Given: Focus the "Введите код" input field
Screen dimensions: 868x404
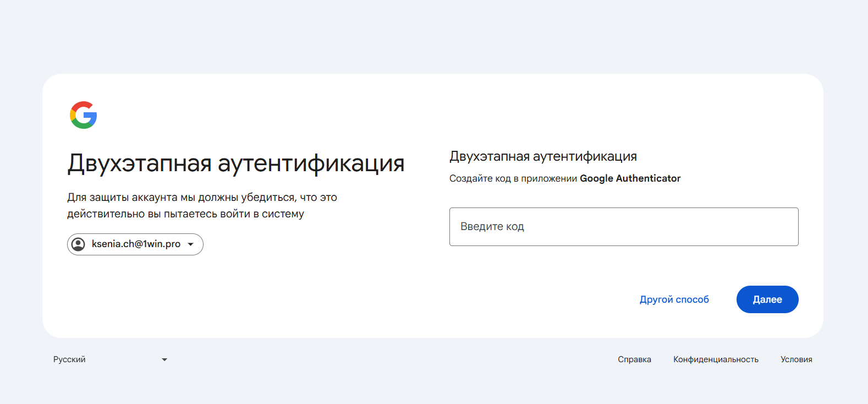Looking at the screenshot, I should 624,227.
